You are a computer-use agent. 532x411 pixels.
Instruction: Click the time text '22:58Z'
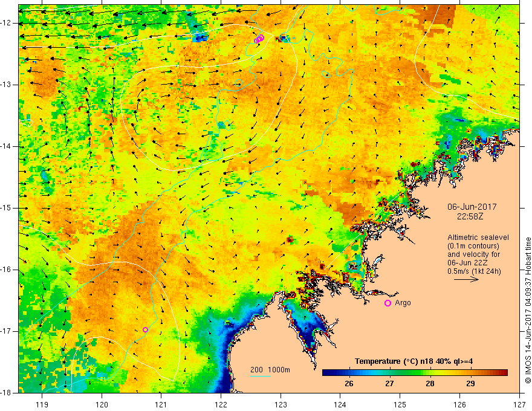[x=470, y=216]
